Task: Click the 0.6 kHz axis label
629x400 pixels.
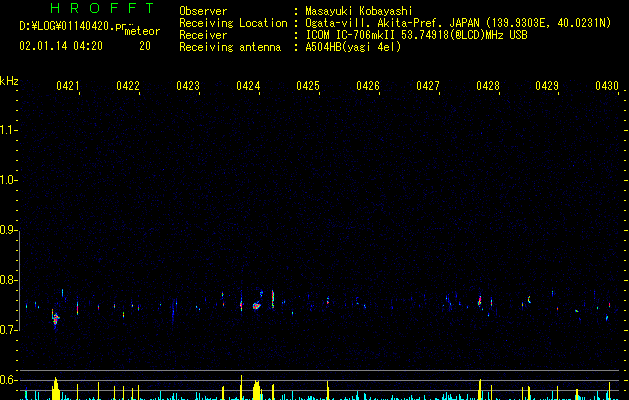Action: pos(7,380)
